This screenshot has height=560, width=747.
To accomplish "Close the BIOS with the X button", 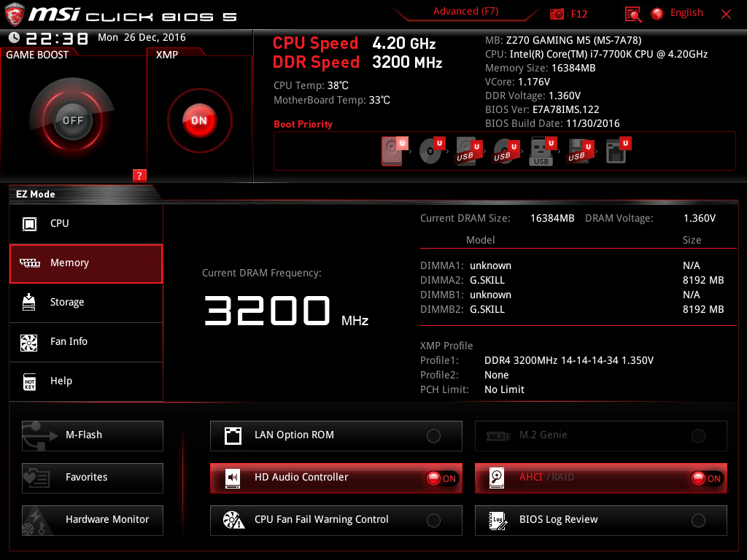I will [726, 15].
